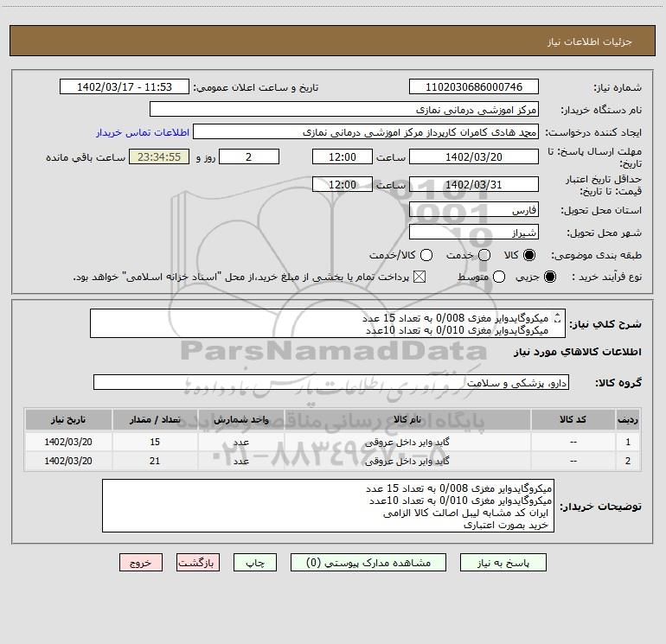Click the price validity time 12:00 field
Viewport: 666px width, 644px height.
coord(343,184)
